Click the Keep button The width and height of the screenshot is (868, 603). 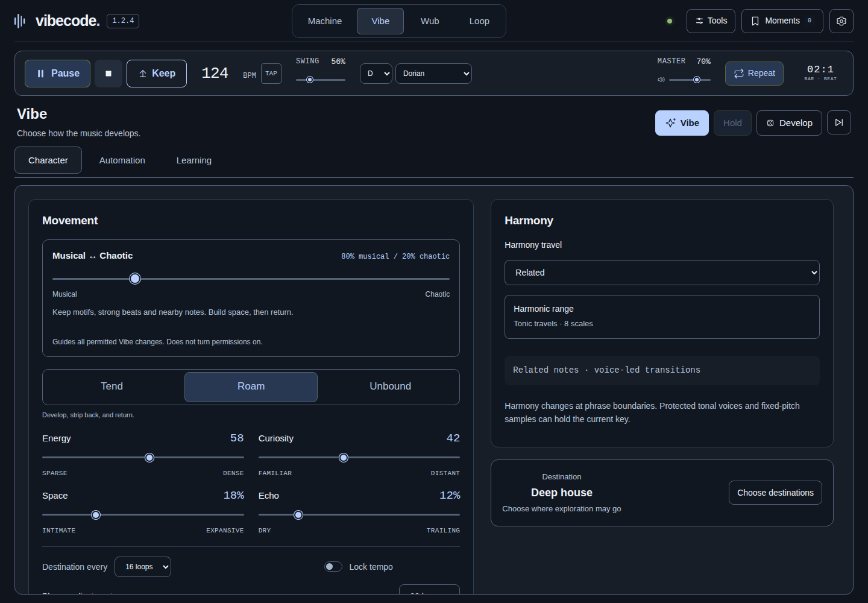(x=157, y=74)
